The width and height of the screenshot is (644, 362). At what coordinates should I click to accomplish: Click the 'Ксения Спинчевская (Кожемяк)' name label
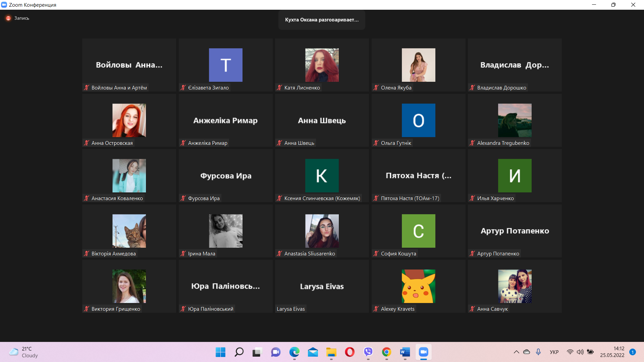(322, 198)
